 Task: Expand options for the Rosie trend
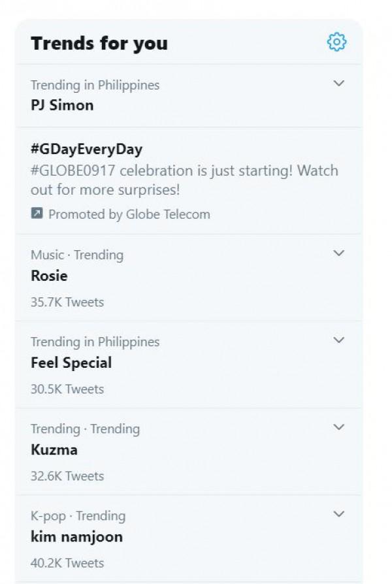pos(338,253)
